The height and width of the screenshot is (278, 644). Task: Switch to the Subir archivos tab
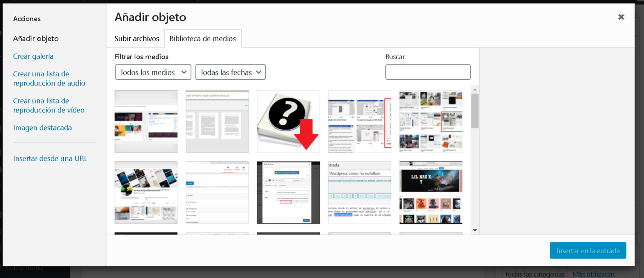[x=137, y=39]
